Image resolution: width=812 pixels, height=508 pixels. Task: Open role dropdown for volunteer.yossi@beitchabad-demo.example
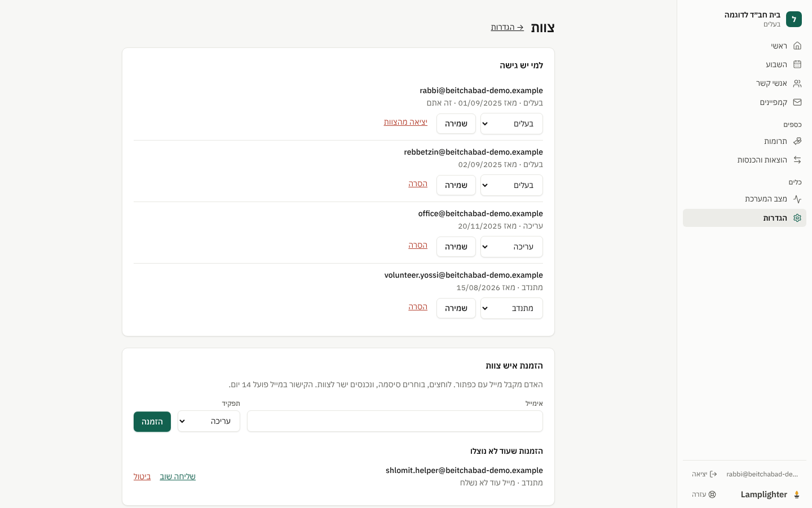point(511,308)
